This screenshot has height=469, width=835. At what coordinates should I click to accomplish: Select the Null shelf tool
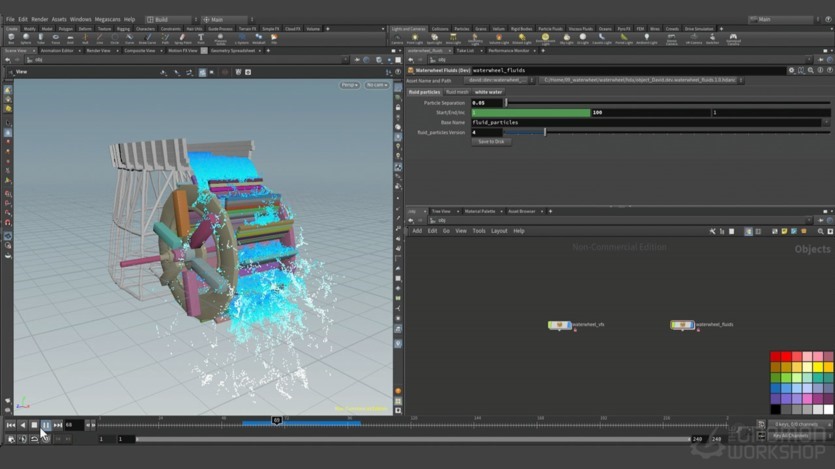tap(85, 38)
